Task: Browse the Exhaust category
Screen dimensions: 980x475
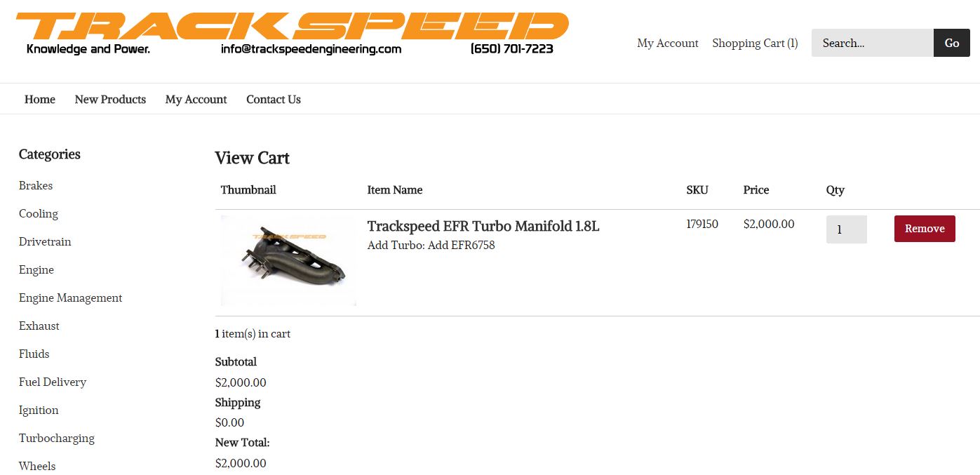Action: tap(39, 326)
